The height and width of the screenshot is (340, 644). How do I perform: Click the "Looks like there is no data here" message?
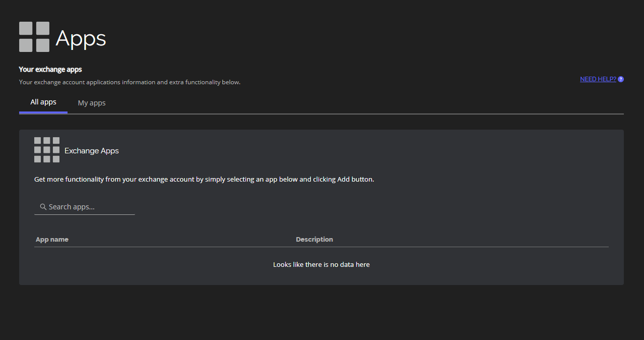[321, 265]
